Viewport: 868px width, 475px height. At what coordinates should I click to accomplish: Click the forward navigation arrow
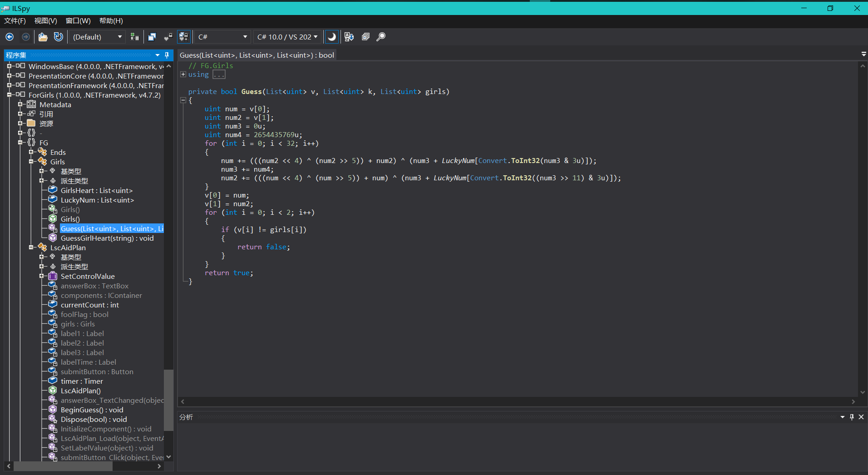pos(26,37)
